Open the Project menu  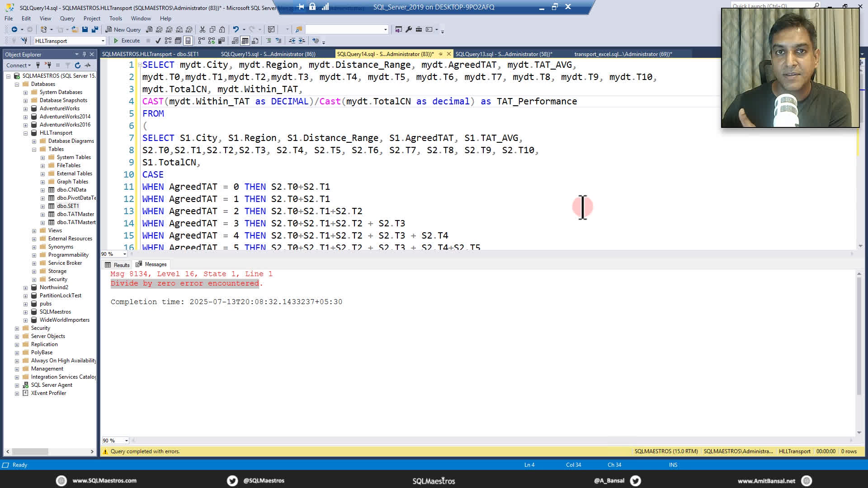click(x=92, y=19)
